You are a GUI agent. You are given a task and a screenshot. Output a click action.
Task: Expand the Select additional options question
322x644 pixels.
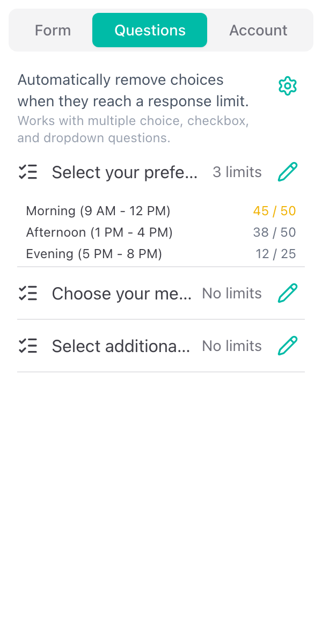(x=121, y=346)
